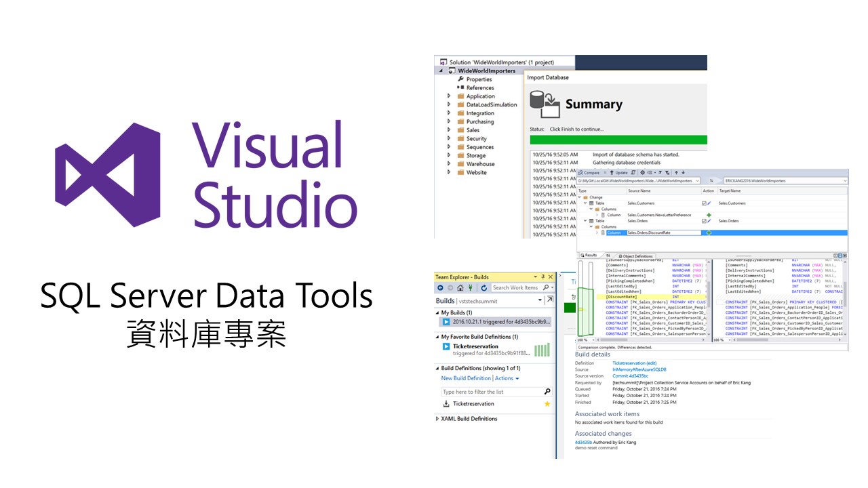The image size is (868, 488).
Task: Click the Back arrow in Team Explorer
Action: (x=440, y=288)
